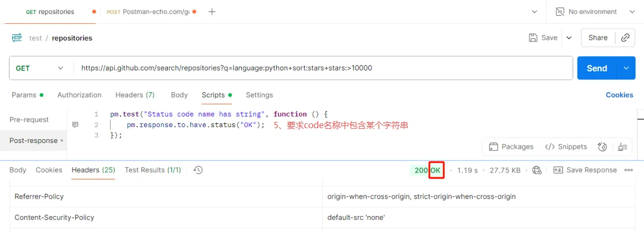
Task: Click the 200 OK response status
Action: [x=427, y=170]
